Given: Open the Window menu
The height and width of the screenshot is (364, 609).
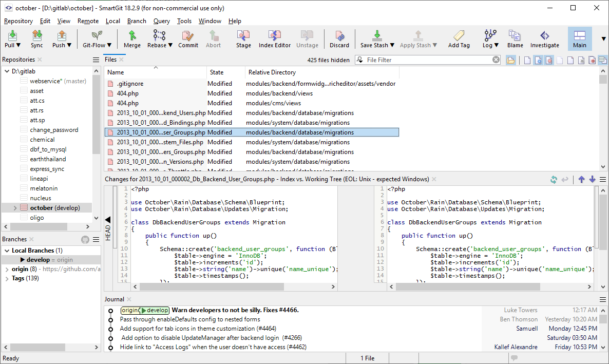Looking at the screenshot, I should (210, 21).
